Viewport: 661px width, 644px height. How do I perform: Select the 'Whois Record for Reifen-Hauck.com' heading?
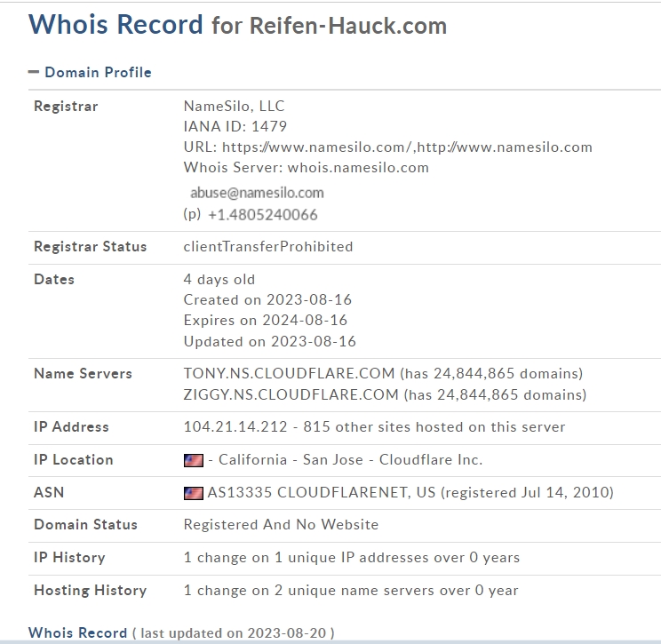pyautogui.click(x=238, y=25)
